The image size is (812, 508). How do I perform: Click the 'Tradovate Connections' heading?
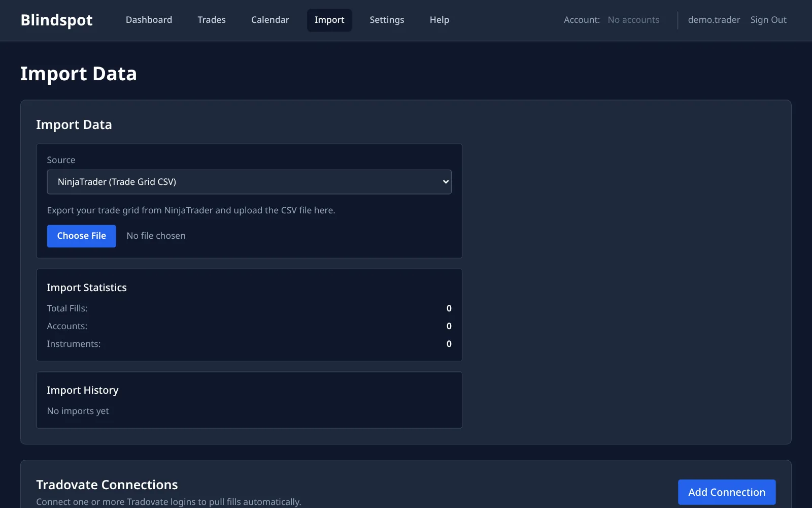pyautogui.click(x=107, y=485)
